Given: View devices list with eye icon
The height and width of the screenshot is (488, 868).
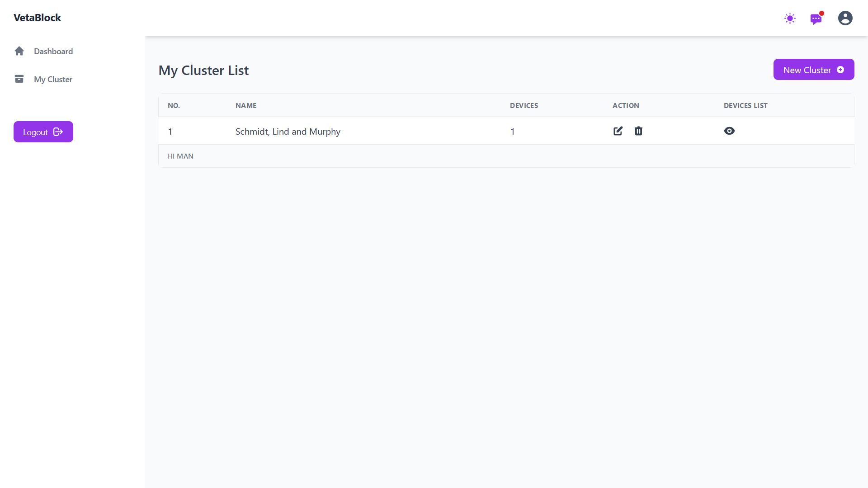Looking at the screenshot, I should 729,131.
